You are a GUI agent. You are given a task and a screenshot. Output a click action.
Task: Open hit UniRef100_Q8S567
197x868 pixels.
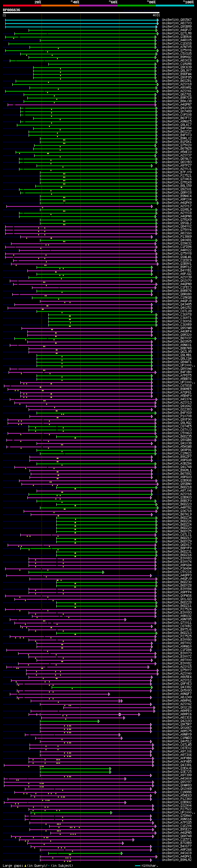click(x=177, y=20)
